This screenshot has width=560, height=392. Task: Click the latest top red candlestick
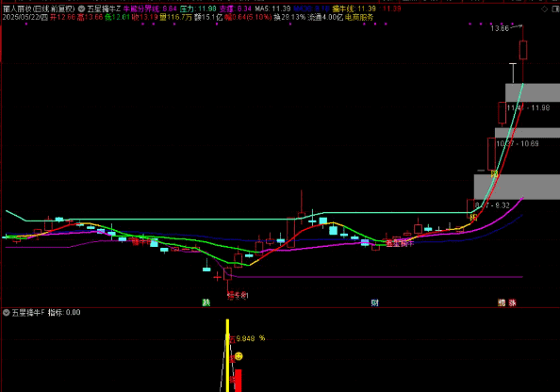[523, 50]
